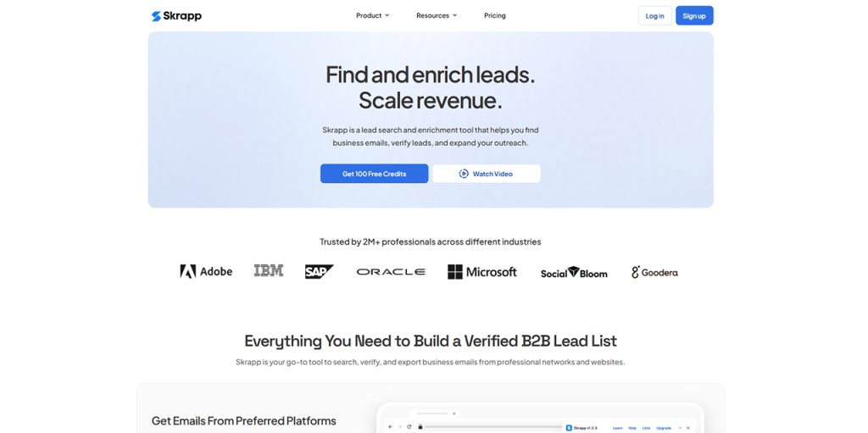The width and height of the screenshot is (868, 433).
Task: Click the Oracle logo
Action: click(x=391, y=272)
